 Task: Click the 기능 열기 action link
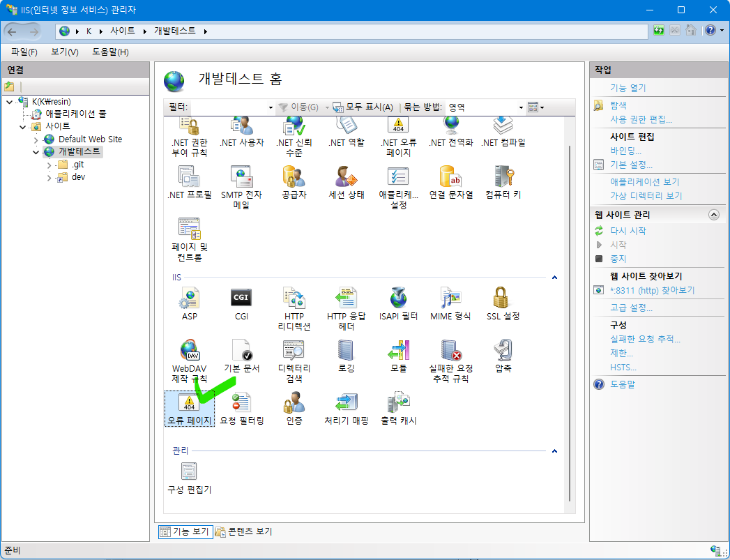point(628,88)
